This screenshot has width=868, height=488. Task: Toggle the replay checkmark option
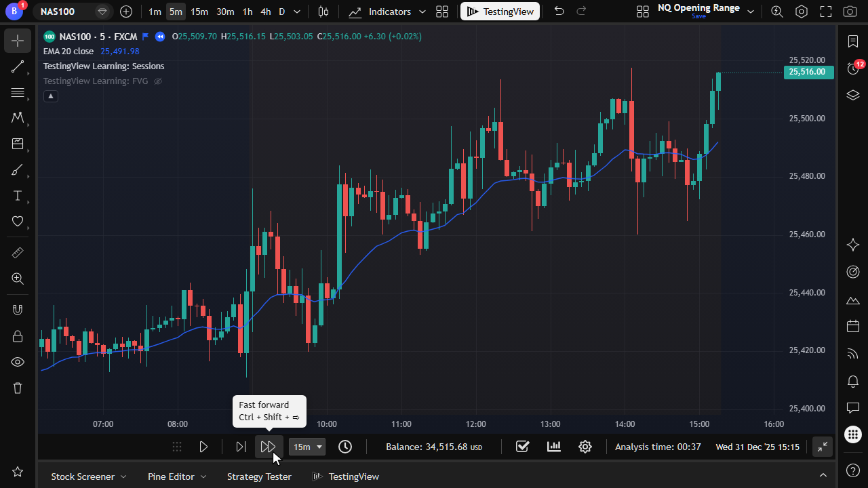[522, 447]
